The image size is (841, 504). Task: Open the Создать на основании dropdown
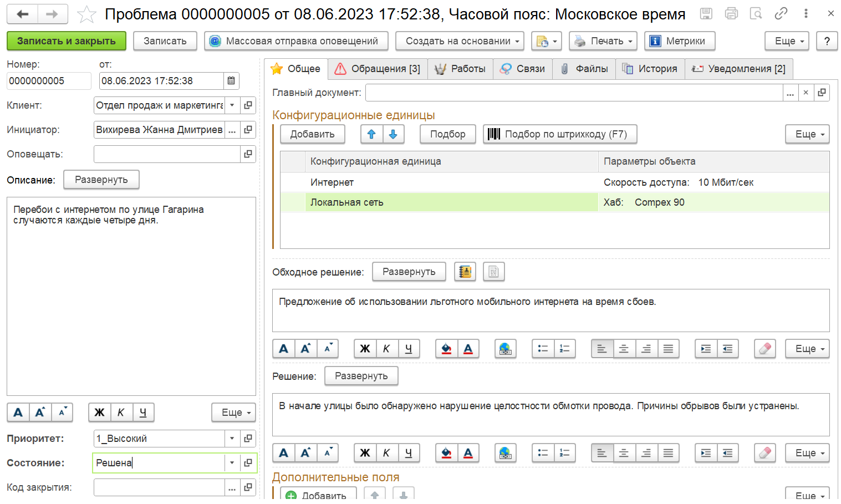tap(463, 41)
